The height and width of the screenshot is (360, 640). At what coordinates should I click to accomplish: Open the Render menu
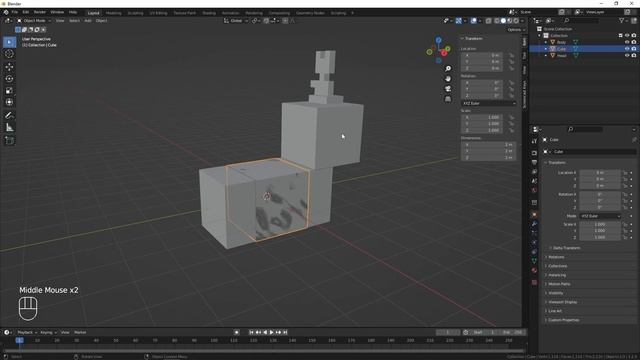[x=40, y=12]
